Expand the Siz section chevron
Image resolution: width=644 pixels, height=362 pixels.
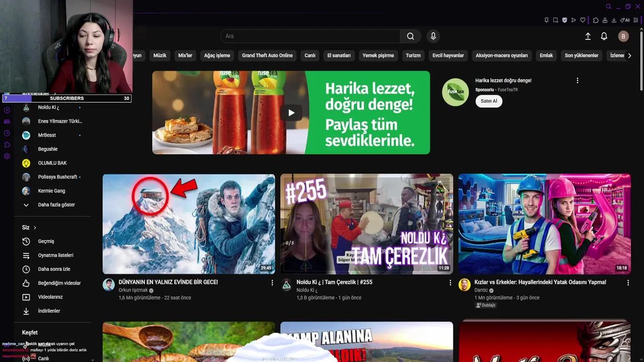35,228
